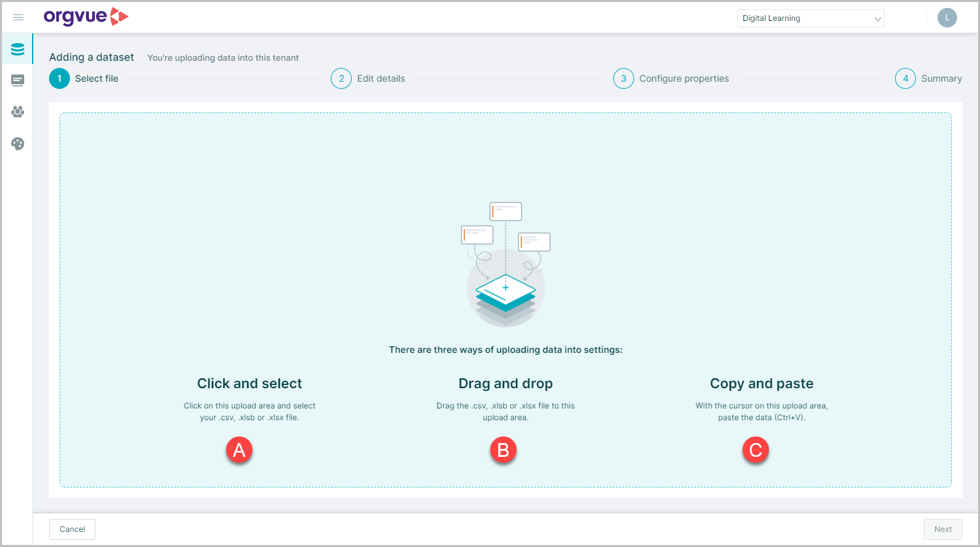Open the user avatar labeled L
The width and height of the screenshot is (980, 547).
click(x=947, y=18)
